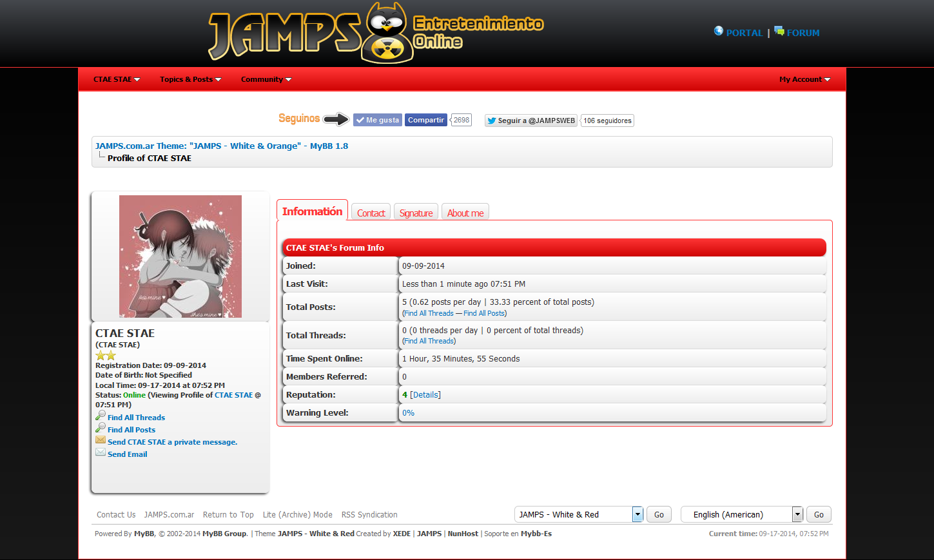Click the chat bubbles icon beside FORUM
934x560 pixels.
(x=779, y=31)
